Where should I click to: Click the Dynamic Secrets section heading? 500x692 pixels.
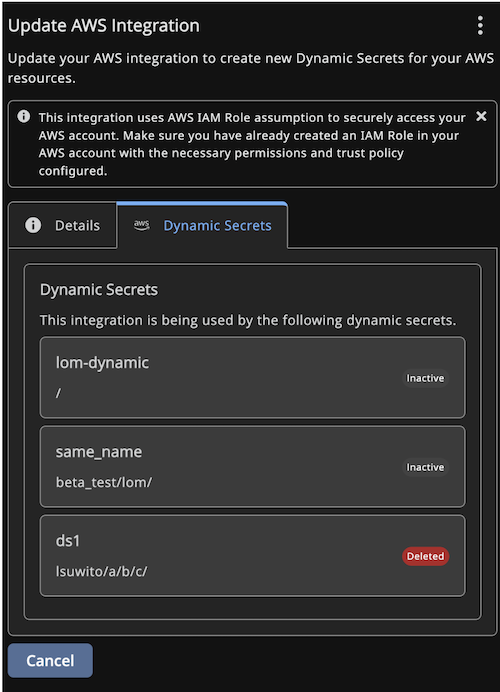point(99,290)
